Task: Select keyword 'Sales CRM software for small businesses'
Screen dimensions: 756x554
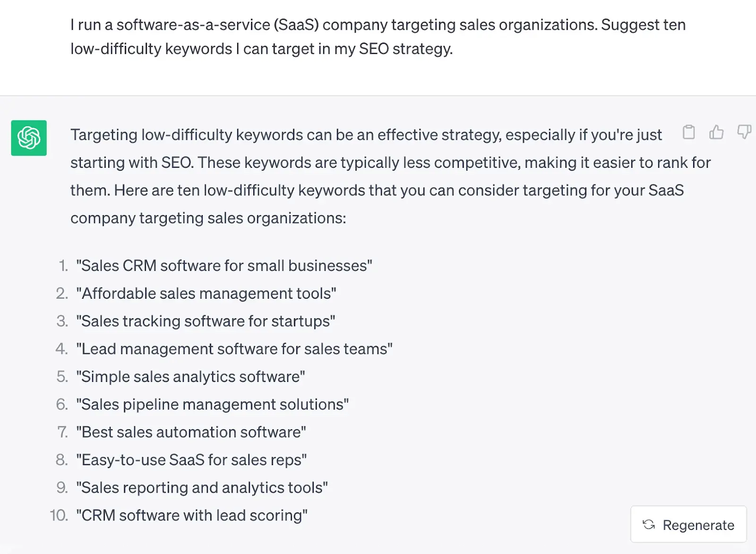Action: click(225, 266)
